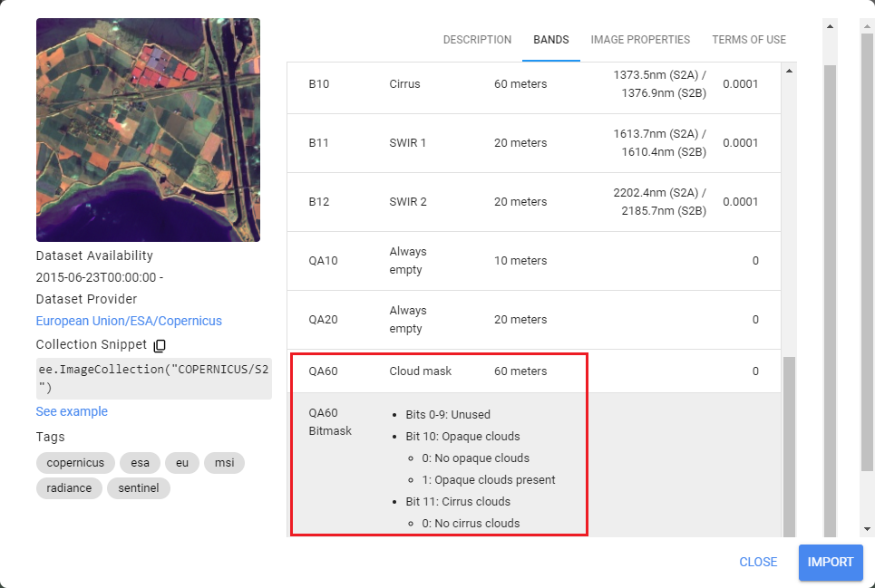Choose the sentinel tag chip
This screenshot has width=875, height=588.
(x=139, y=488)
